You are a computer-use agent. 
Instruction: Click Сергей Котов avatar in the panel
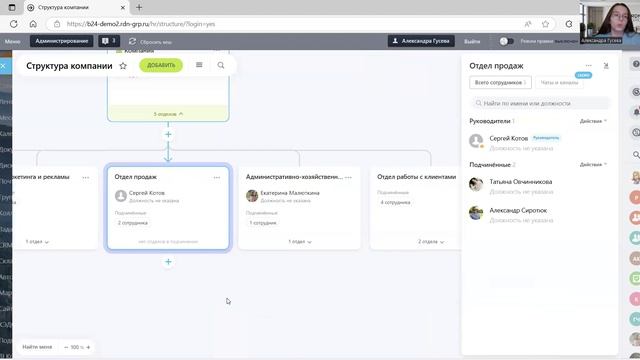click(x=476, y=141)
